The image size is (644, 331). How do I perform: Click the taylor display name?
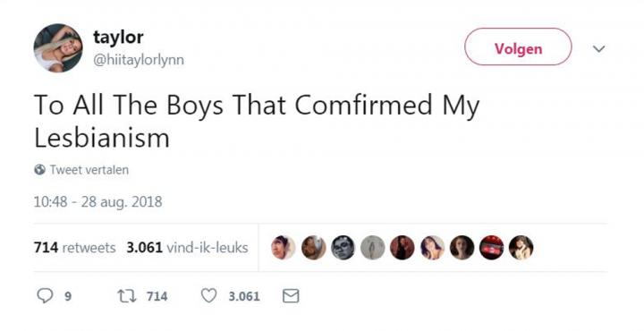tap(118, 38)
